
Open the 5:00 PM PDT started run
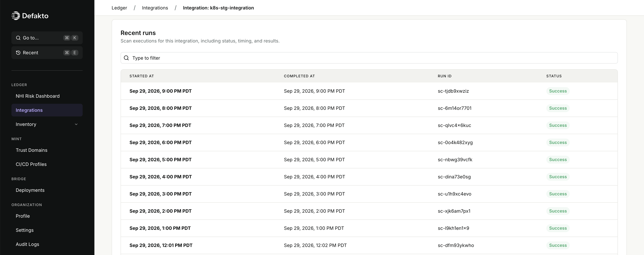(160, 160)
